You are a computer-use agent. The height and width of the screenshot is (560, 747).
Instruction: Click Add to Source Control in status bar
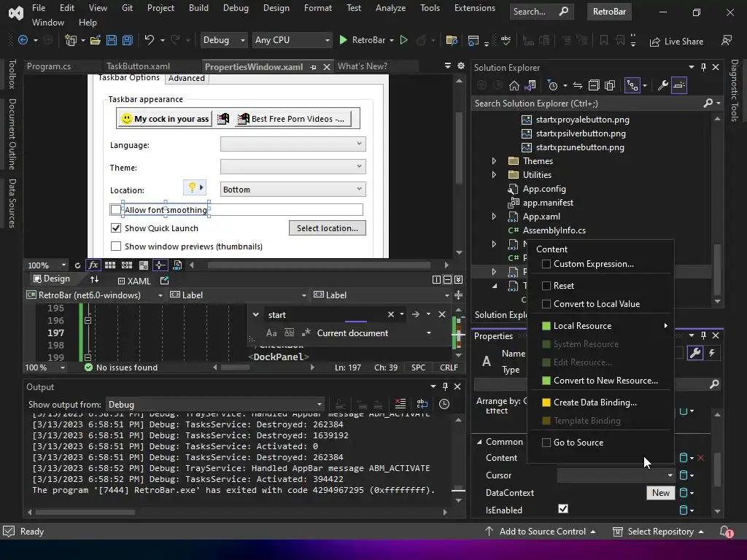tap(541, 532)
